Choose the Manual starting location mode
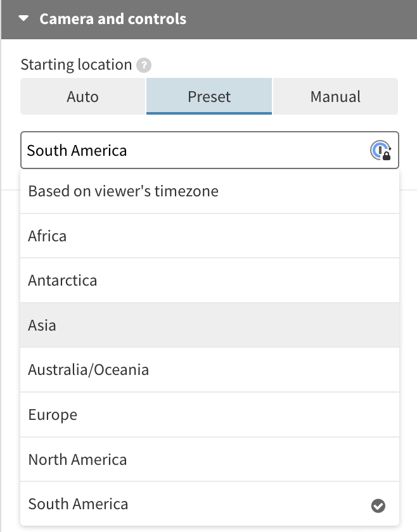Viewport: 417px width, 532px height. (335, 97)
